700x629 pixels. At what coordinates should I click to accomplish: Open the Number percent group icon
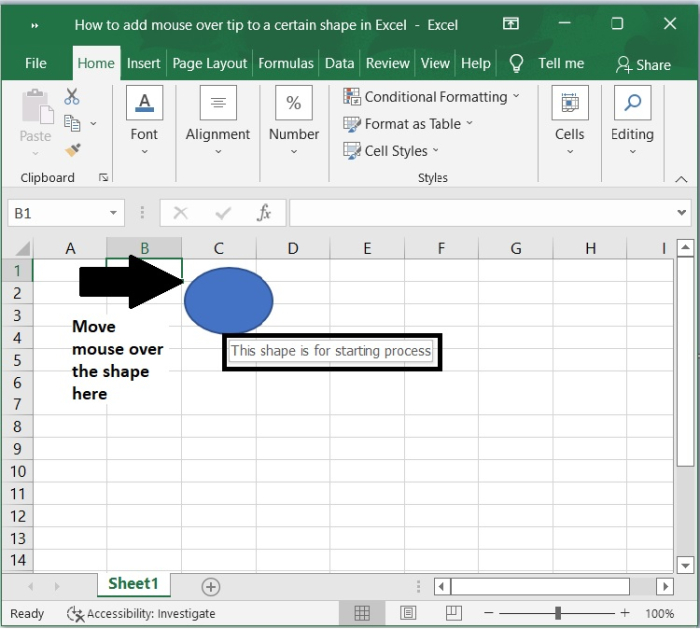pos(293,103)
